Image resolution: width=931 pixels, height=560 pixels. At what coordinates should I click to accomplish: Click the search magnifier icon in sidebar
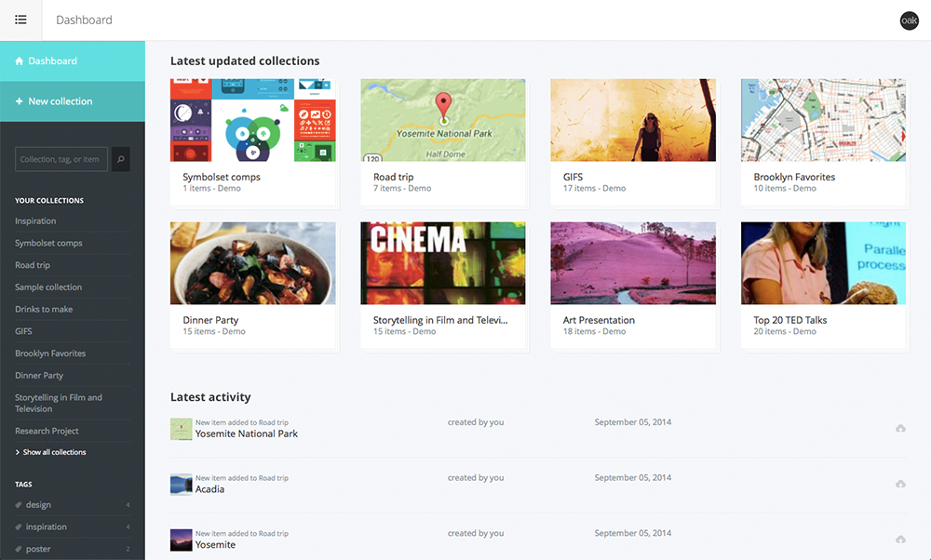click(121, 159)
